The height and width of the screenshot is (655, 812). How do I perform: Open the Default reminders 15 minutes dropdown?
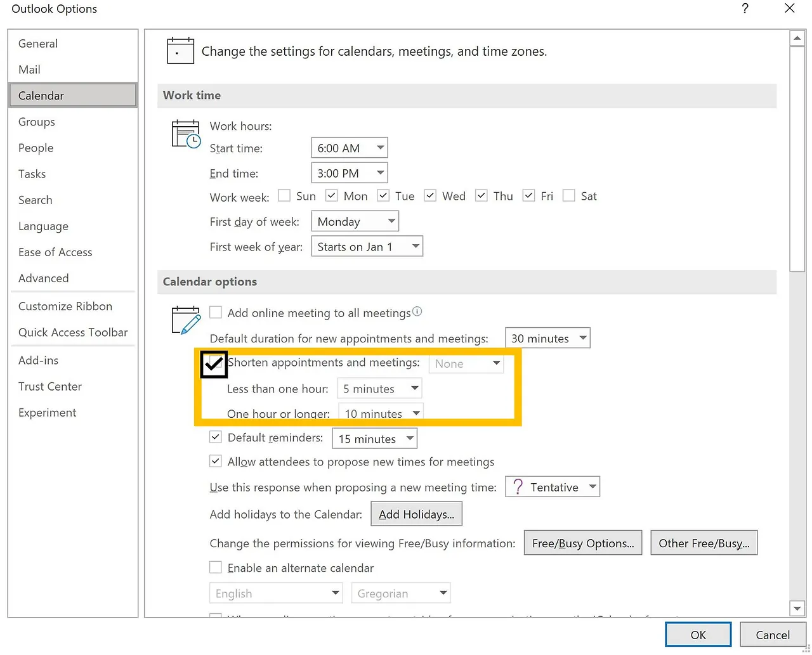375,439
